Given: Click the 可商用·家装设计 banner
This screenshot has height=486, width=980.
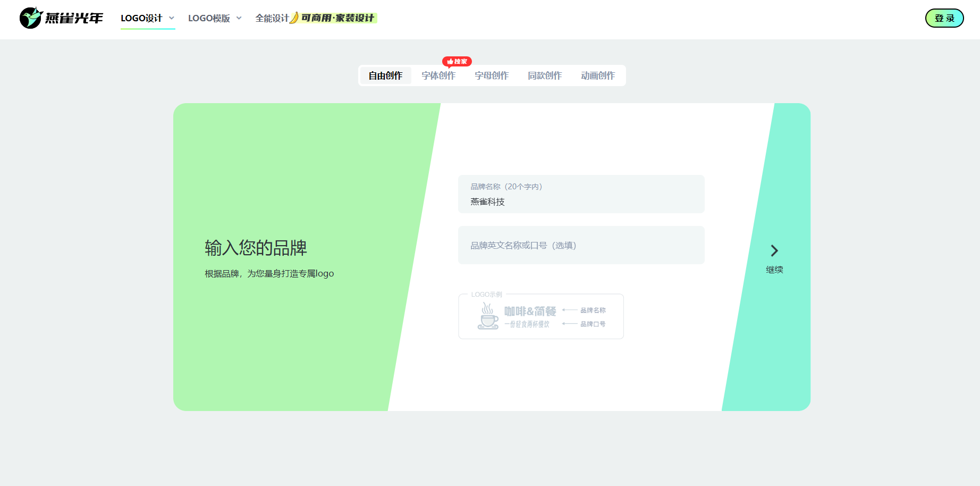Looking at the screenshot, I should click(338, 18).
